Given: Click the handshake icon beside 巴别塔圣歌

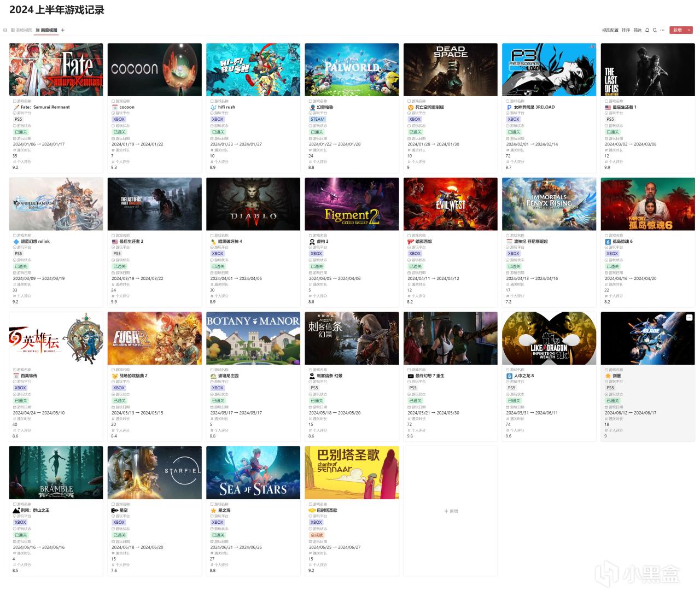Looking at the screenshot, I should click(312, 510).
